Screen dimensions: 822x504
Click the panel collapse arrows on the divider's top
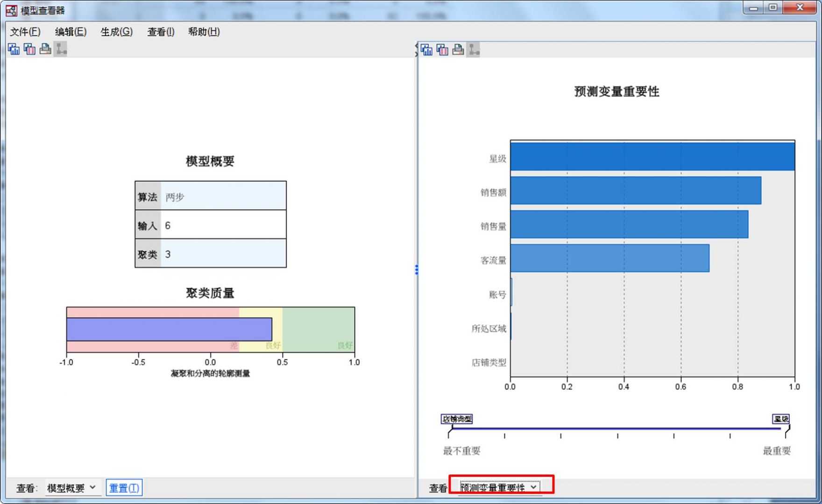click(x=416, y=49)
